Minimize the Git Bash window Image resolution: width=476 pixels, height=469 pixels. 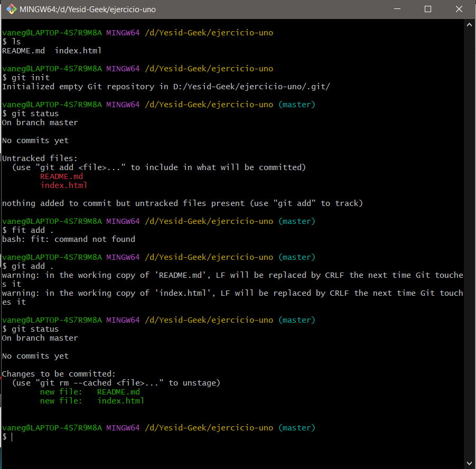pyautogui.click(x=397, y=9)
